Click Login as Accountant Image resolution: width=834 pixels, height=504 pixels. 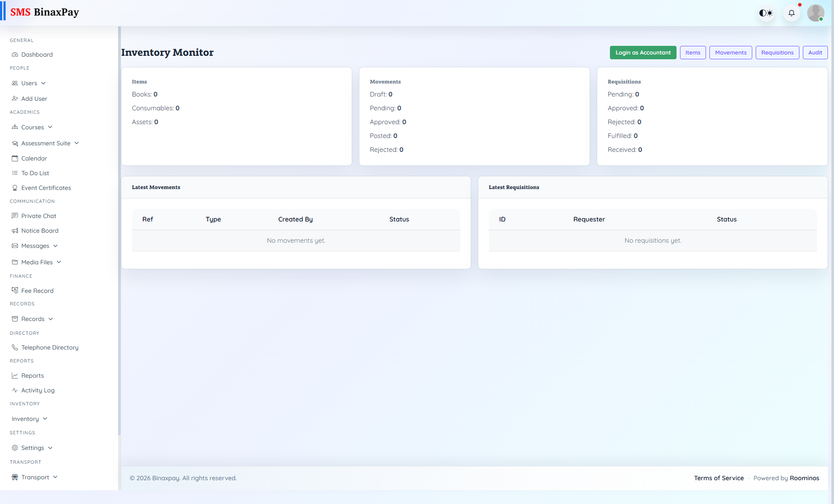(x=643, y=52)
